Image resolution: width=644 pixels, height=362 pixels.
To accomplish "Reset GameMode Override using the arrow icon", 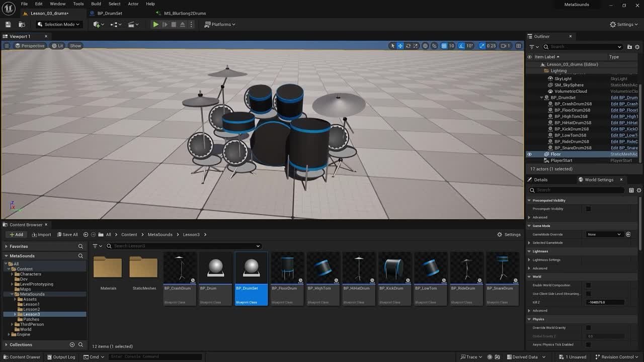I will coord(628,234).
